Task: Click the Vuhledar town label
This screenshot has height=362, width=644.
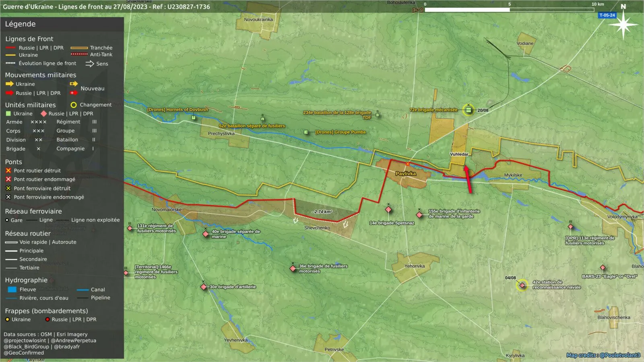Action: 459,154
